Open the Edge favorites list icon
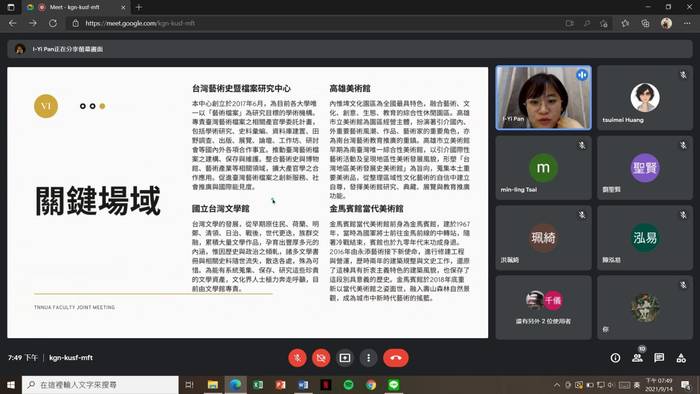 [x=625, y=23]
